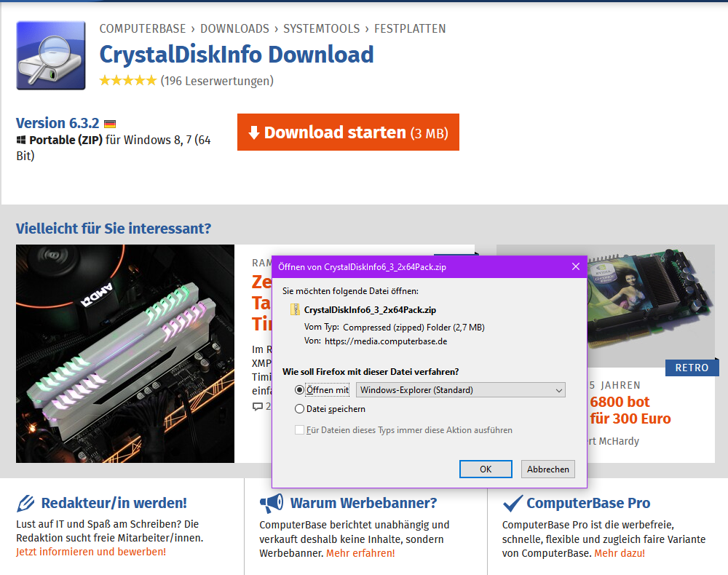Click the checkmark icon beside ComputerBase Pro
Screen dimensions: 728x575
point(513,503)
